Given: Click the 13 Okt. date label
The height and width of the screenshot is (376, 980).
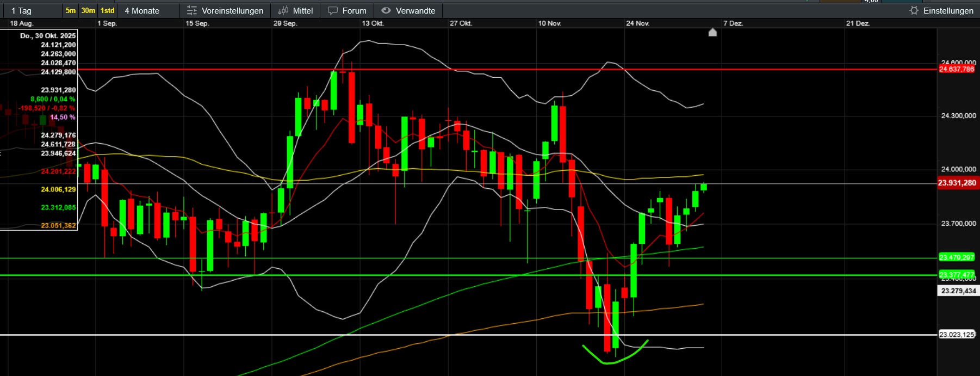Looking at the screenshot, I should (x=373, y=23).
